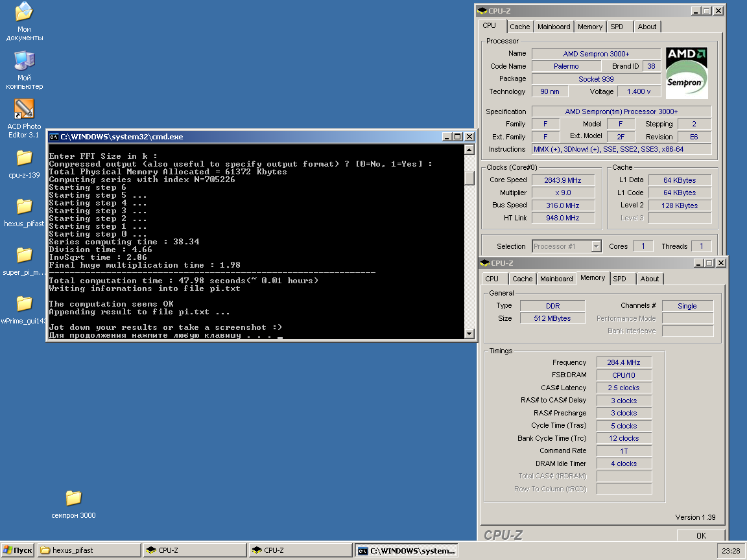Click the Multiplier value x 9.0
The height and width of the screenshot is (560, 747).
(563, 192)
